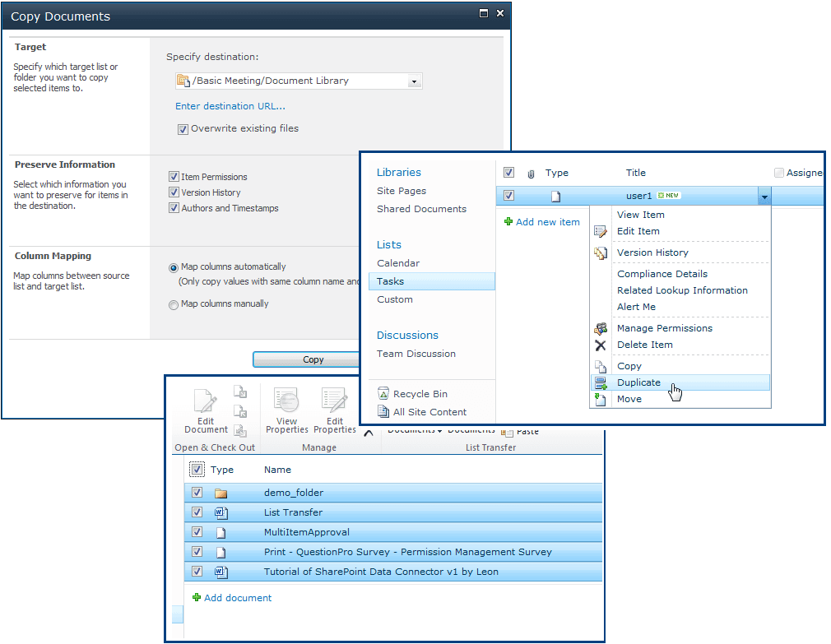The height and width of the screenshot is (644, 831).
Task: Toggle select-all checkbox in Tasks list header
Action: pyautogui.click(x=508, y=173)
